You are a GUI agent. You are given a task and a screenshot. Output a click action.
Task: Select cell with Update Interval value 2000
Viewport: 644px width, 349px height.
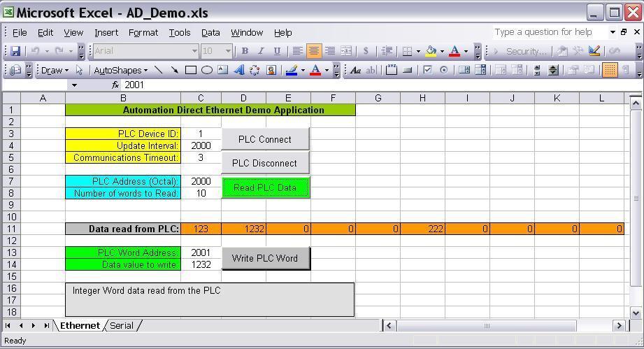(x=201, y=145)
